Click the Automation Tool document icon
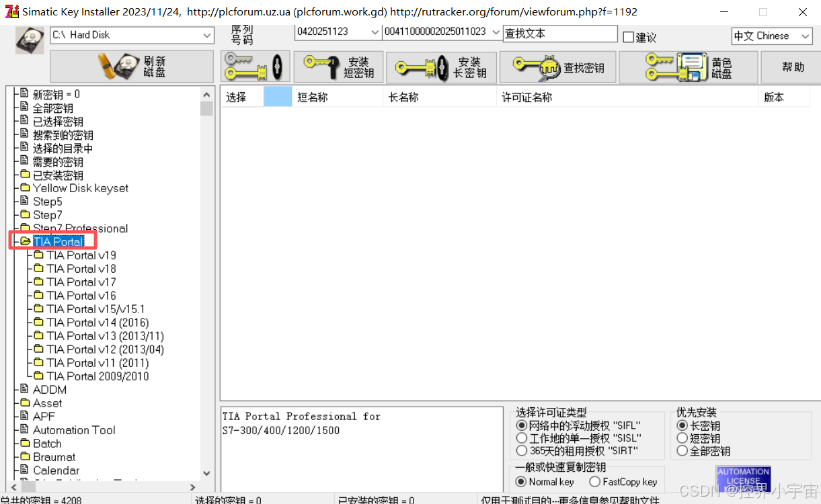This screenshot has height=504, width=821. [25, 429]
